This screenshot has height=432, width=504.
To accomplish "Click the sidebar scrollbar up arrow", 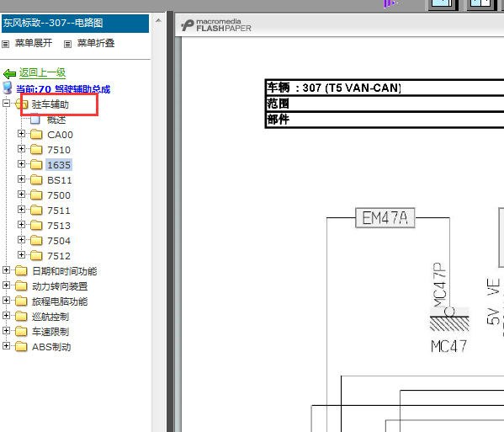I will [158, 20].
